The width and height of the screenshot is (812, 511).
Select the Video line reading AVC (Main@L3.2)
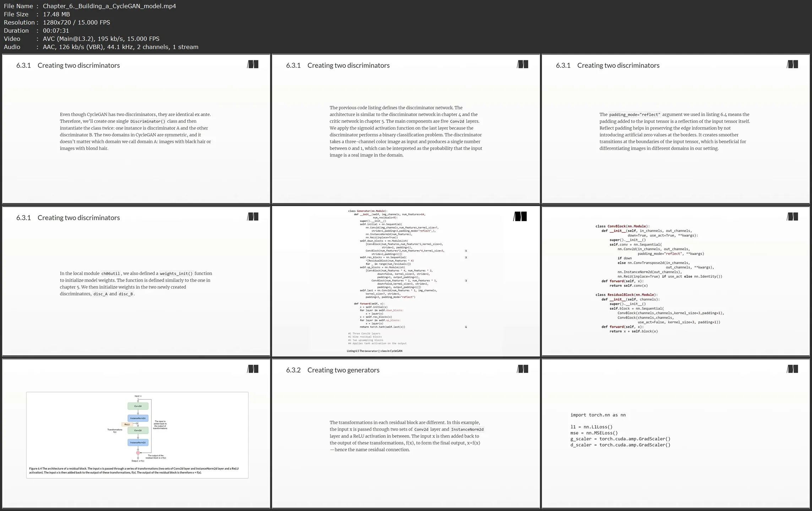(101, 39)
